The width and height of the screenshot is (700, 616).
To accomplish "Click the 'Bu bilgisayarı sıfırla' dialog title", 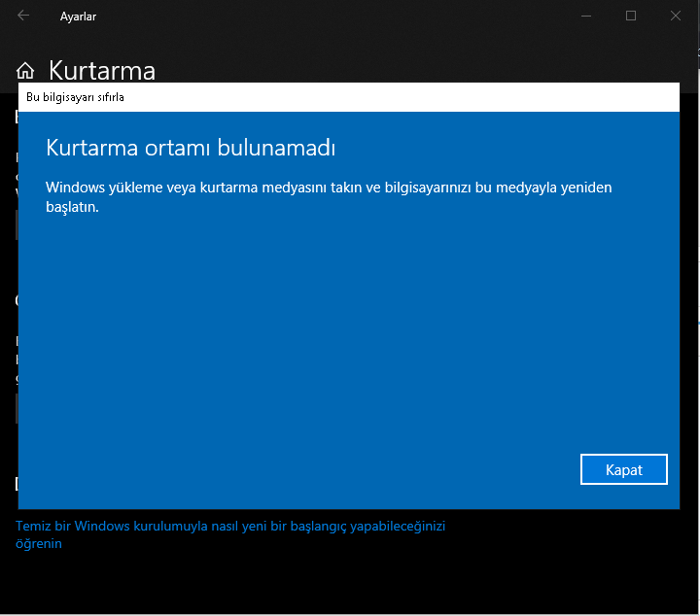I will 75,97.
